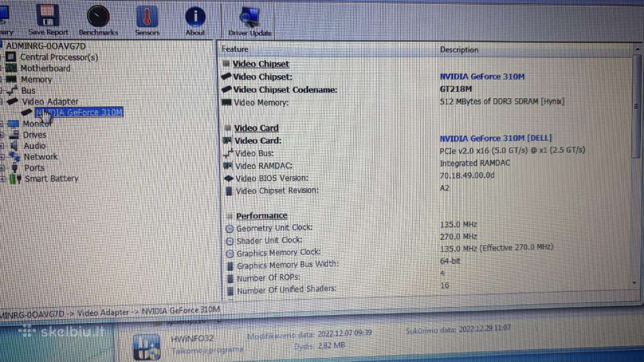The image size is (644, 362).
Task: Select NVIDIA GeForce 310M tree item
Action: click(79, 112)
